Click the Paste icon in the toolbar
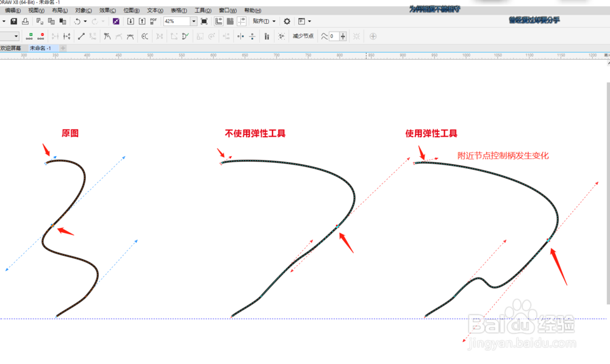610x364 pixels. [x=63, y=21]
